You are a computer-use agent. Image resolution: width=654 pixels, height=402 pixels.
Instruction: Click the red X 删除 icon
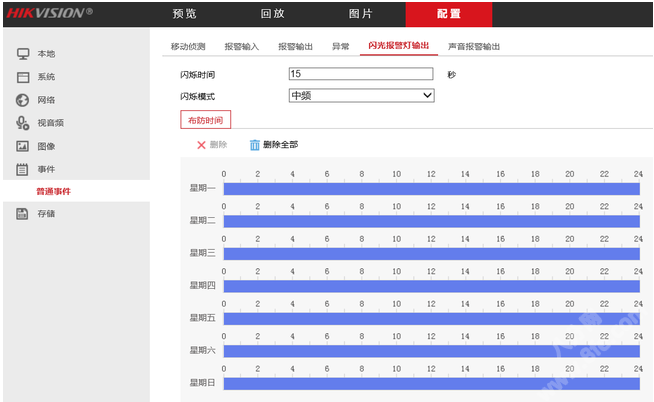(201, 145)
